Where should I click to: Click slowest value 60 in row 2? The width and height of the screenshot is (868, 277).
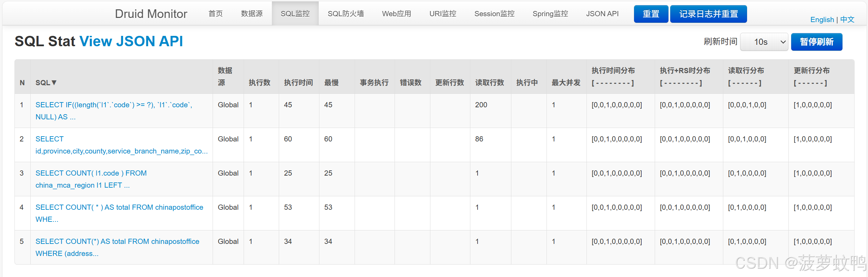tap(328, 139)
